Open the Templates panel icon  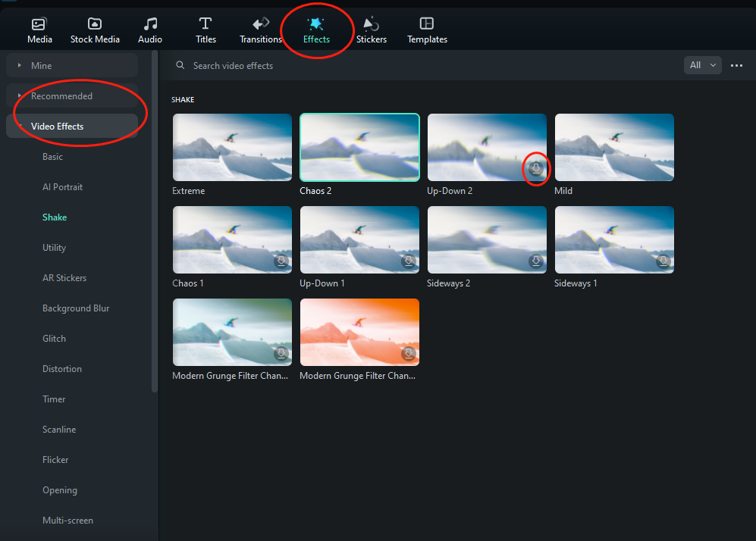[427, 24]
